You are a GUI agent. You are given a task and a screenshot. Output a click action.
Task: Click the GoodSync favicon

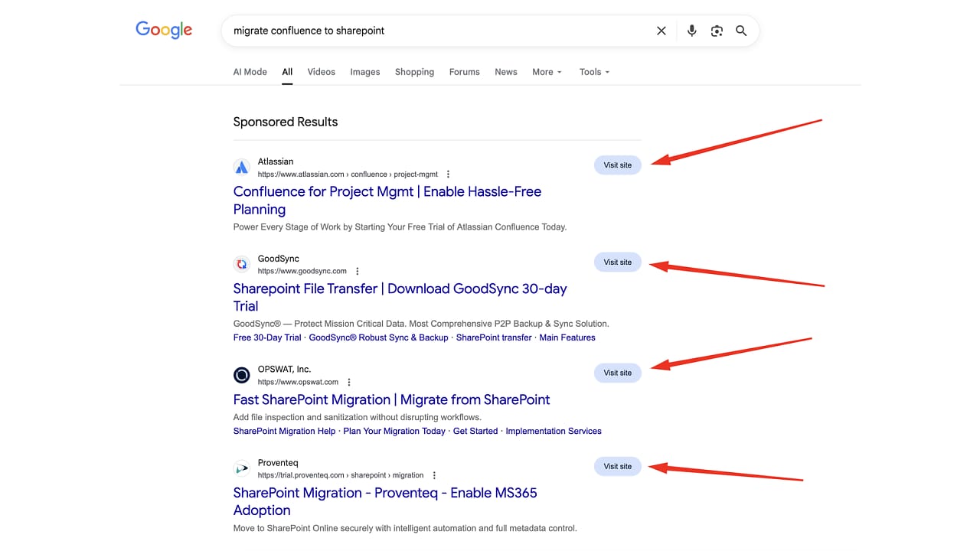[242, 265]
